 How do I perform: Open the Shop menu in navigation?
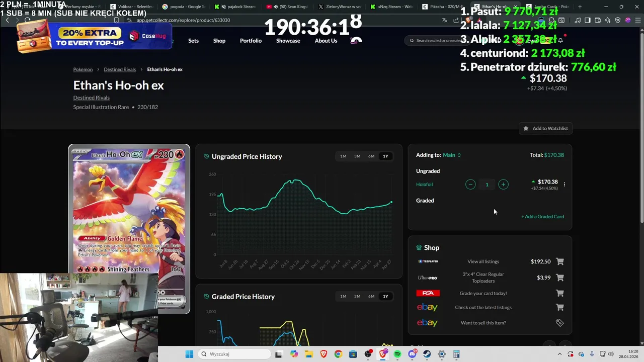coord(219,41)
